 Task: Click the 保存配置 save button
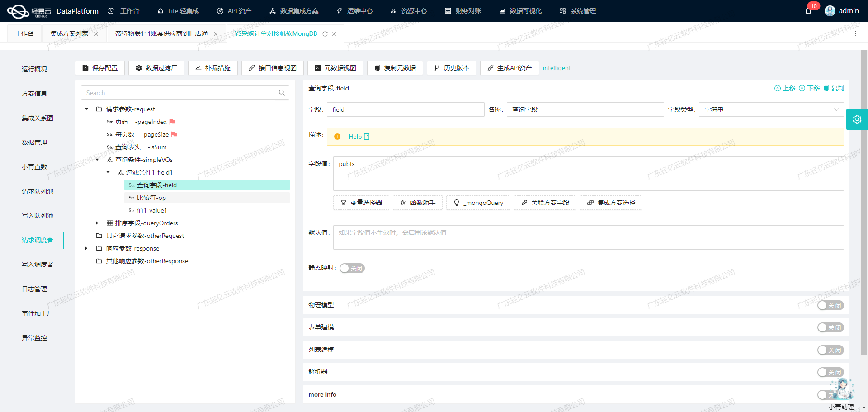click(99, 68)
